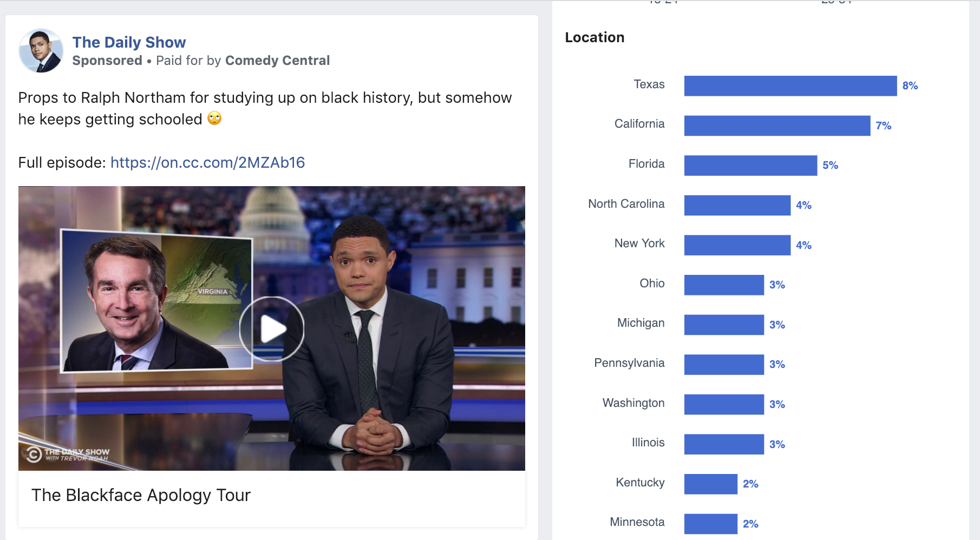The height and width of the screenshot is (540, 980).
Task: Play the Blackface Apology Tour video
Action: pos(272,328)
